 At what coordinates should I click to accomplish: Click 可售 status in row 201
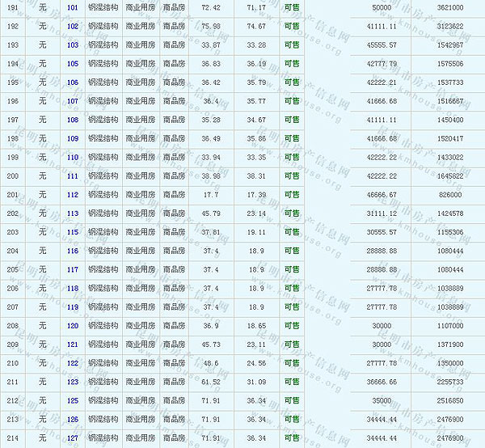coord(292,195)
